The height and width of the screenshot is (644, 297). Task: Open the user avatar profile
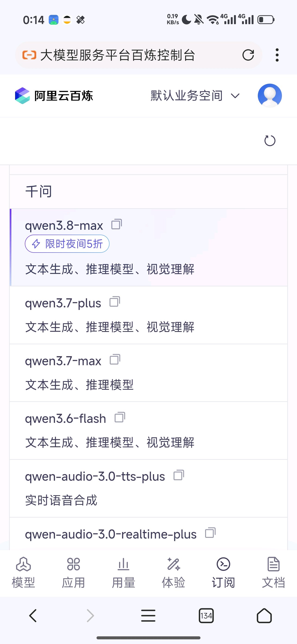pyautogui.click(x=270, y=95)
